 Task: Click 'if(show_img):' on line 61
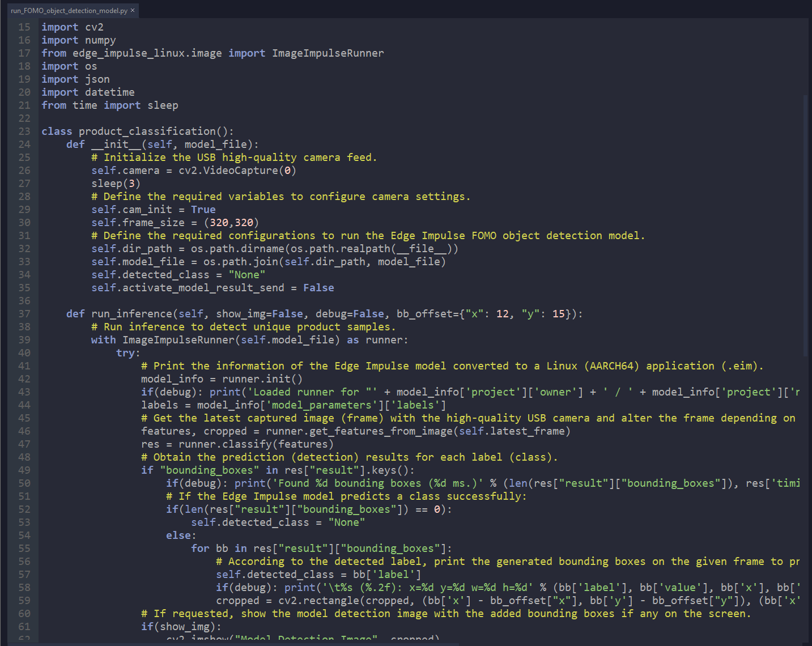tap(181, 627)
